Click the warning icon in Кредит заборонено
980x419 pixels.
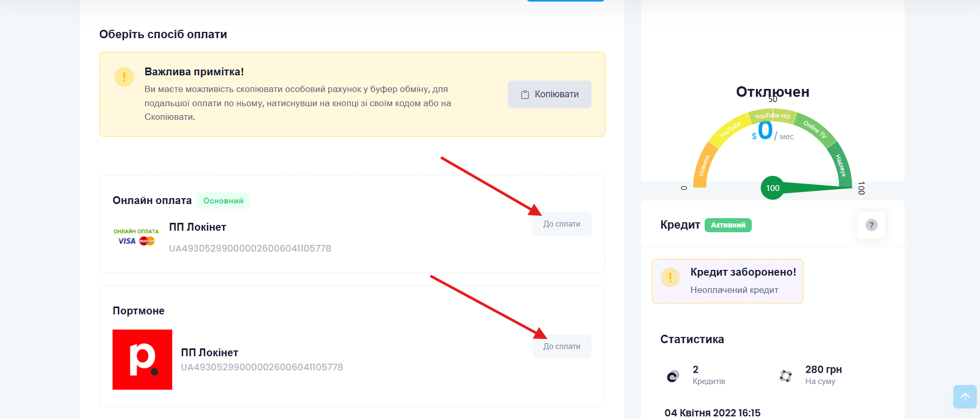coord(670,277)
